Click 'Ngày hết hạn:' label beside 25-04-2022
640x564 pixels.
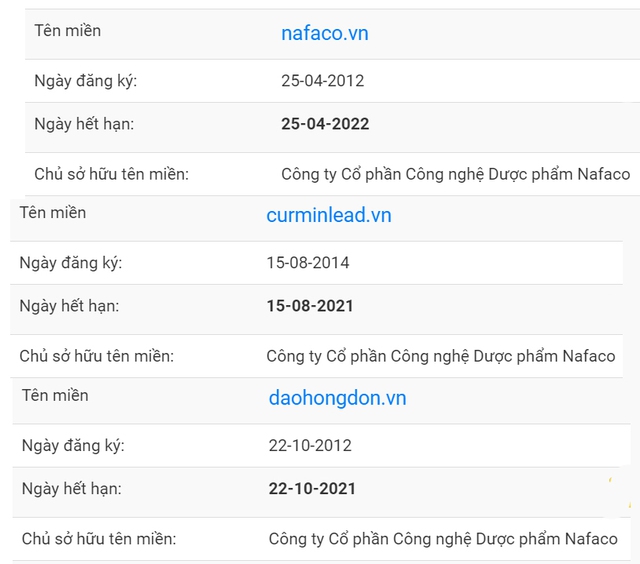point(84,124)
